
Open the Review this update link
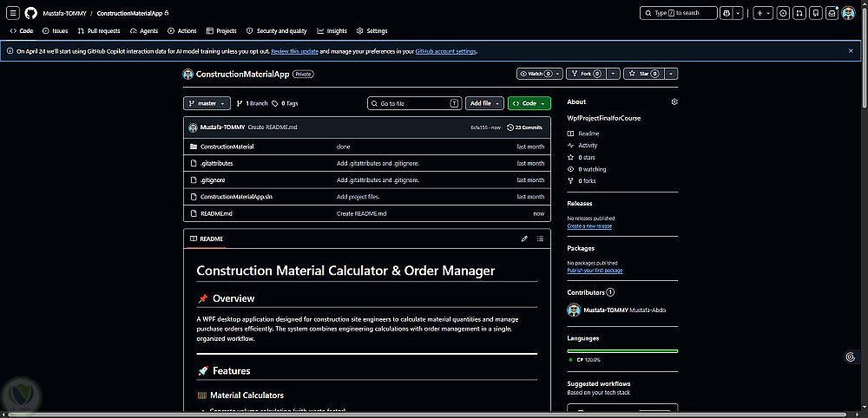294,51
